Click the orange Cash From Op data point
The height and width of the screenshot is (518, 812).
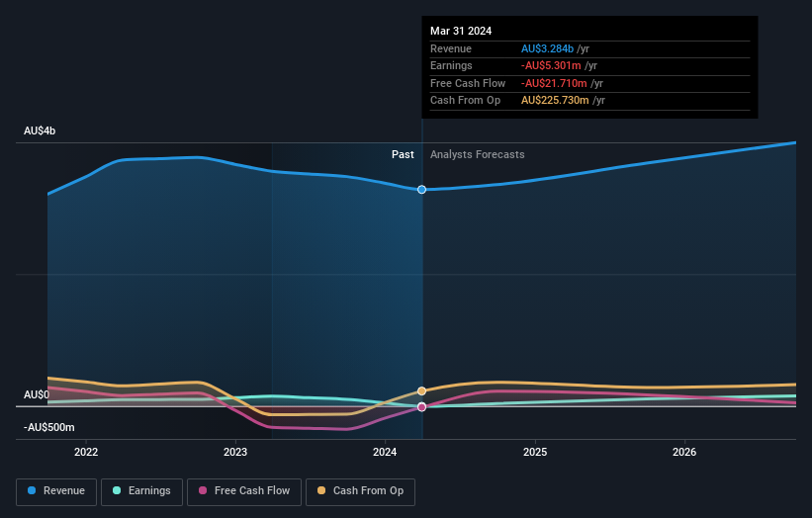pos(421,390)
